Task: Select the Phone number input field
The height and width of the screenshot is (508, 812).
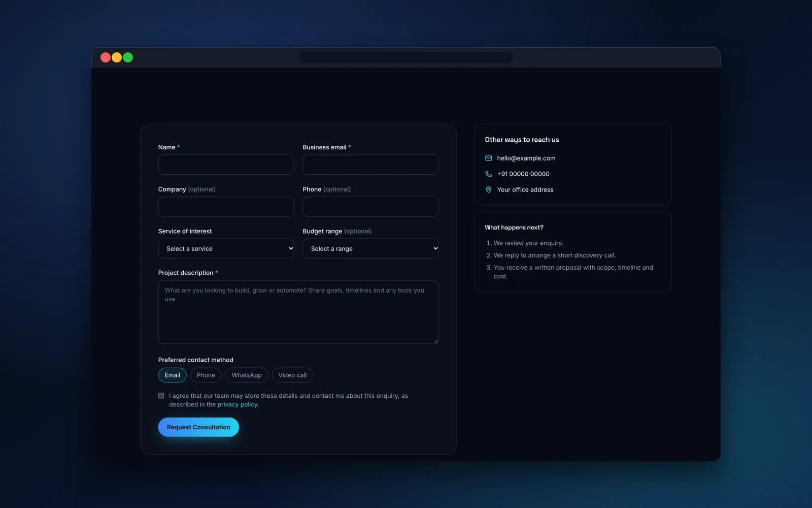Action: tap(370, 207)
